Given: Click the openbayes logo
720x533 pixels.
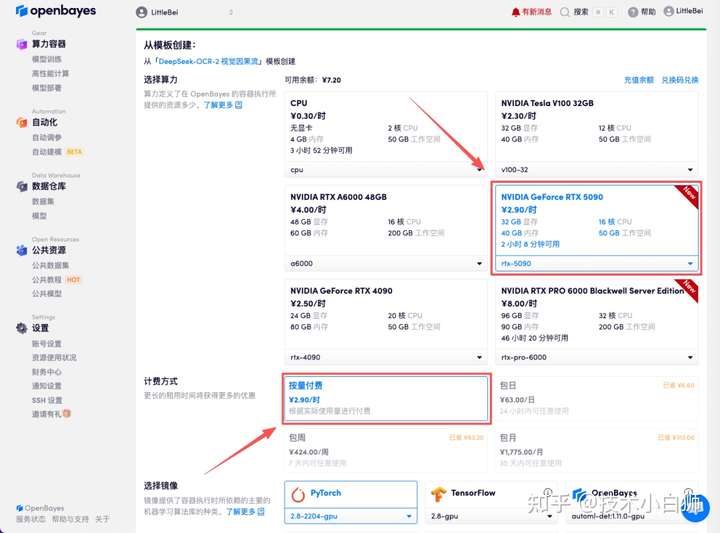Looking at the screenshot, I should coord(56,11).
